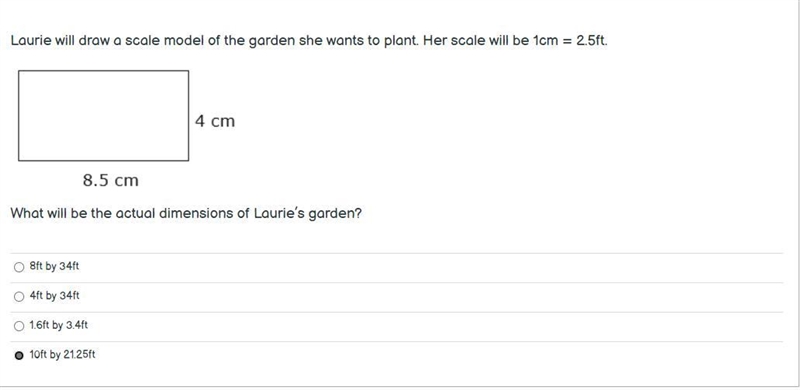Click inside the garden rectangle diagram
The width and height of the screenshot is (800, 390).
click(x=104, y=115)
